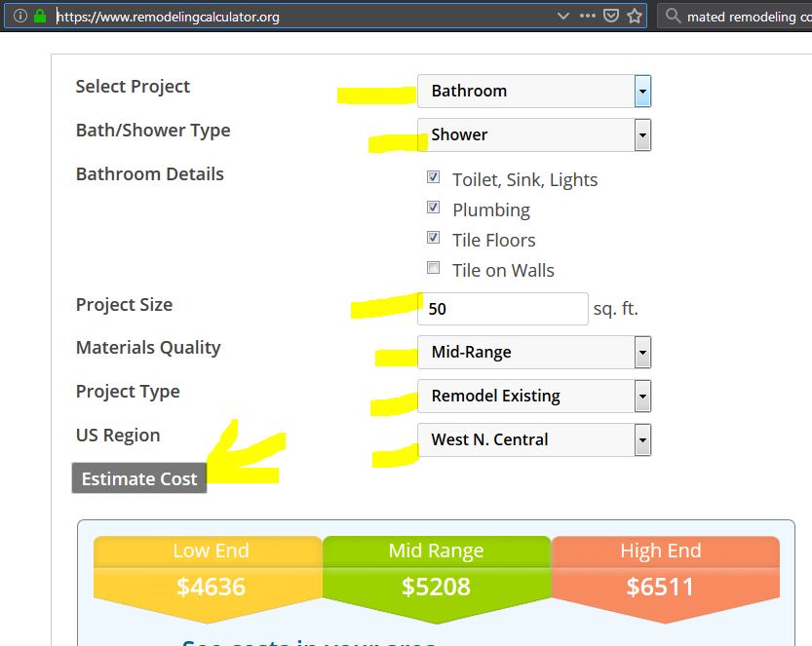Bookmark this page with the star icon
The image size is (812, 646).
point(635,16)
